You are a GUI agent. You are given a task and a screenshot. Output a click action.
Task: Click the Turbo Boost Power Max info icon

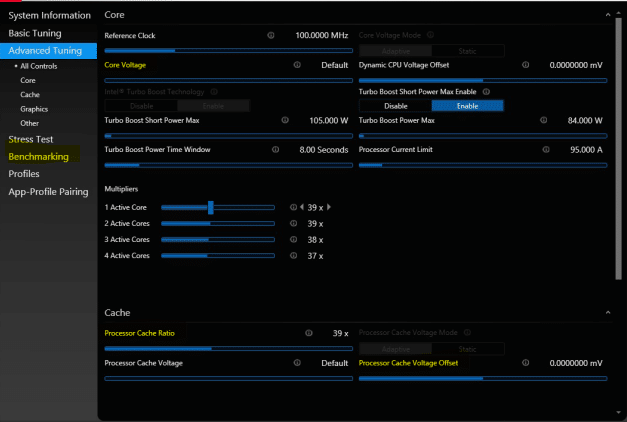pos(545,120)
